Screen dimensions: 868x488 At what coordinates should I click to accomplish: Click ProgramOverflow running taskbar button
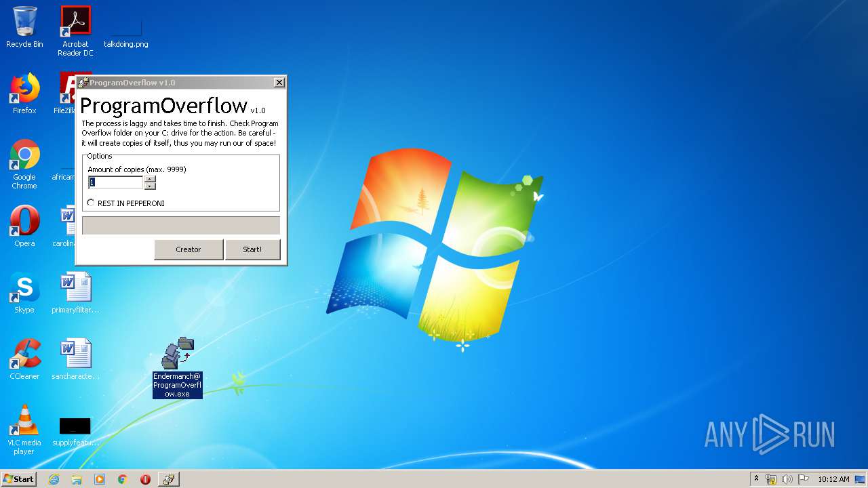[x=169, y=479]
